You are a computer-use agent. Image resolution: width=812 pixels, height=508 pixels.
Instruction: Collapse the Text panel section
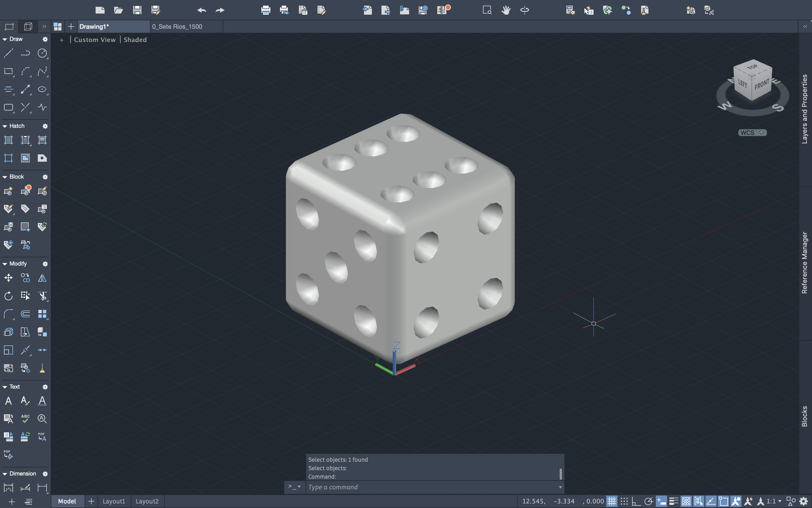pyautogui.click(x=5, y=387)
